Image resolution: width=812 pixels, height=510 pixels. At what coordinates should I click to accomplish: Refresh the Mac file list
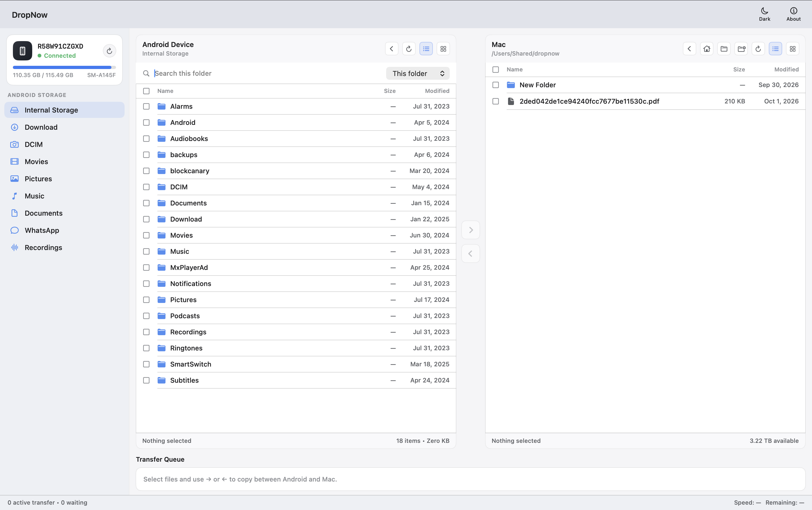[758, 49]
